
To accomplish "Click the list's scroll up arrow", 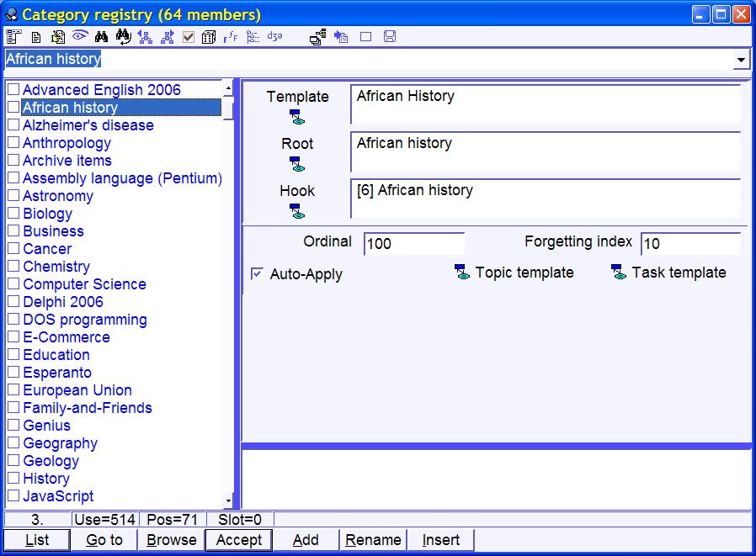I will (228, 88).
